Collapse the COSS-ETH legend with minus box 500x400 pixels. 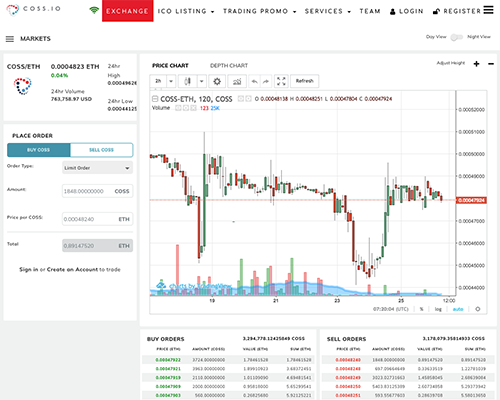point(155,99)
